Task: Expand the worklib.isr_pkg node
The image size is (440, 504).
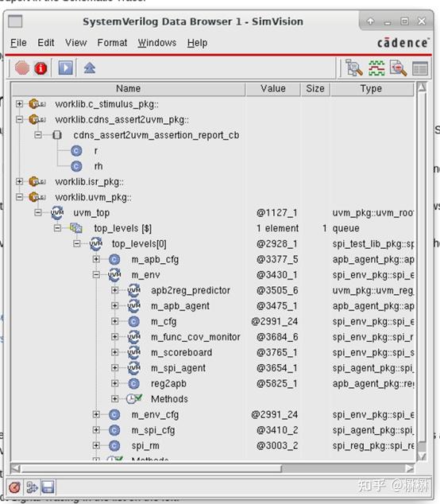Action: click(x=19, y=181)
